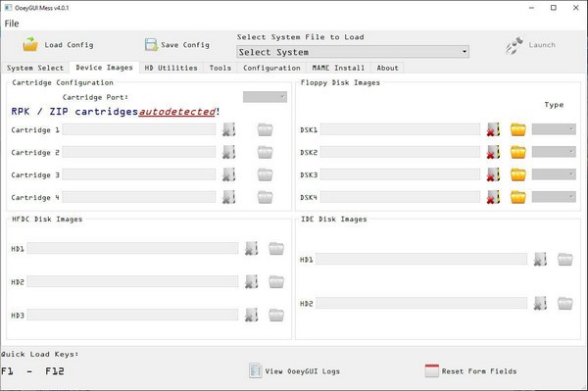Open the File menu
This screenshot has height=391, width=588.
click(x=12, y=24)
